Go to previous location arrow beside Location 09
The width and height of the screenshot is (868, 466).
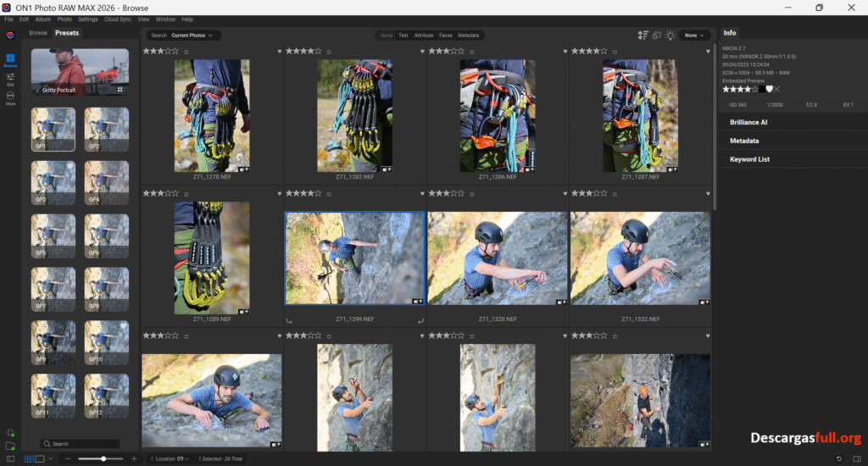pos(152,459)
